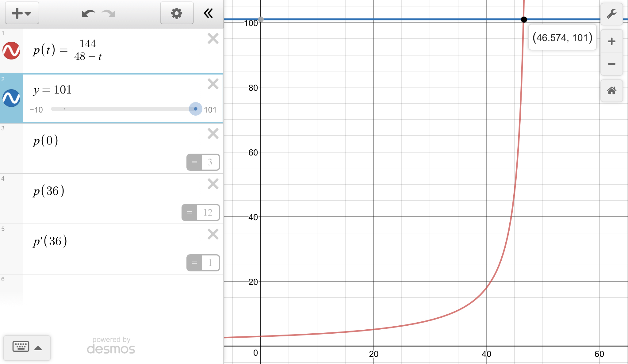Viewport: 628px width, 364px height.
Task: Click the redo arrow
Action: 109,13
